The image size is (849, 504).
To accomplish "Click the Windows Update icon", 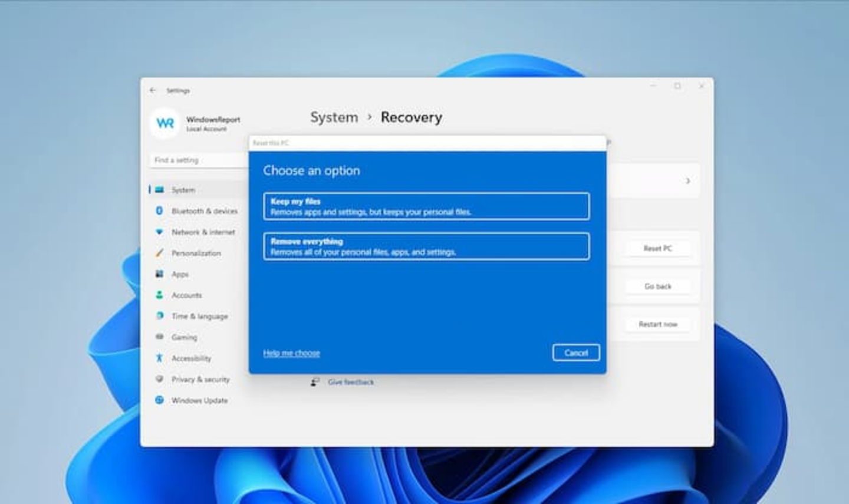I will click(x=159, y=400).
